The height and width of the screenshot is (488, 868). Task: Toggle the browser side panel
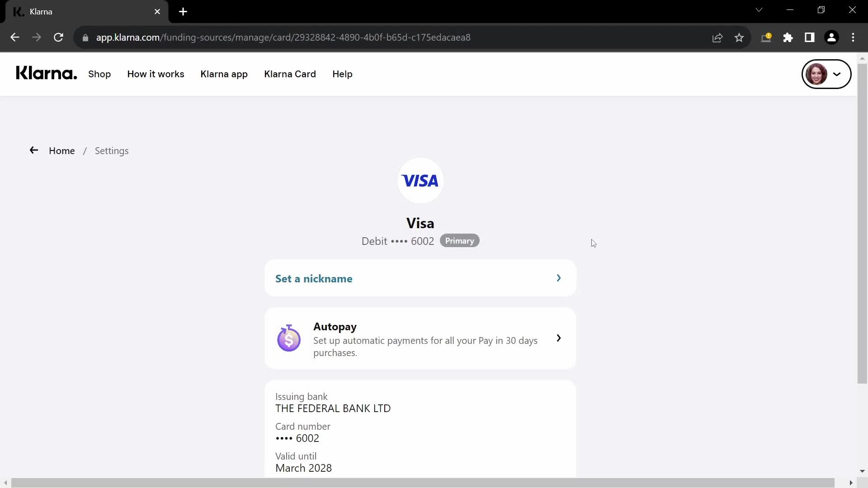coord(810,38)
